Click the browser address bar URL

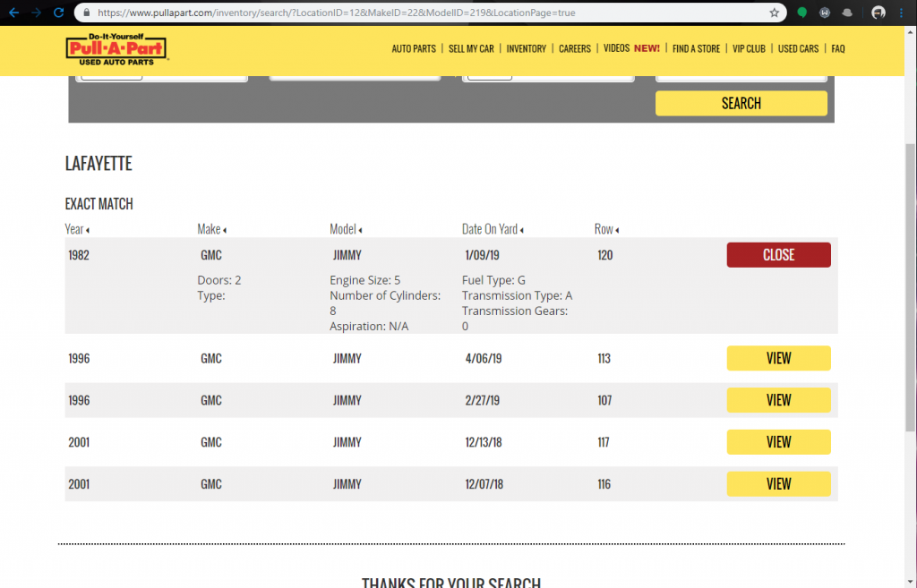coord(337,13)
